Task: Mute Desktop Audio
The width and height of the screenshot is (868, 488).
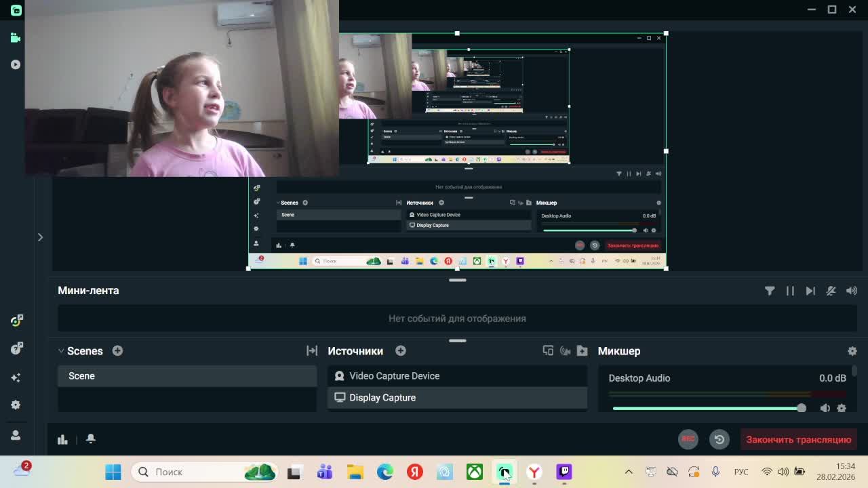Action: point(825,408)
